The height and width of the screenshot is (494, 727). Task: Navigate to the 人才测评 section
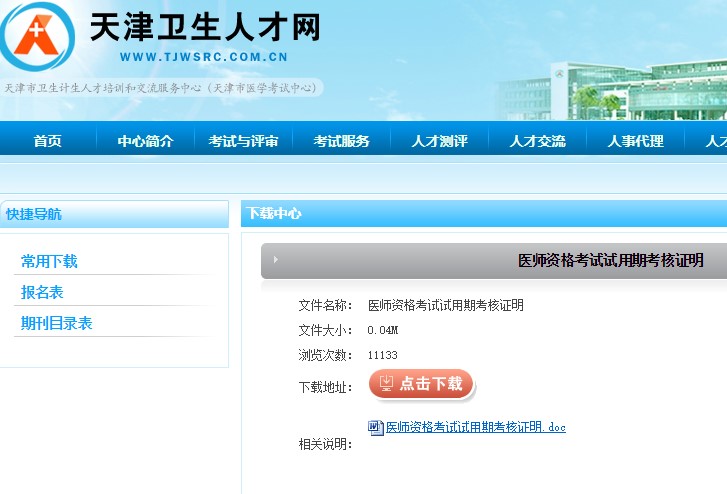point(439,141)
